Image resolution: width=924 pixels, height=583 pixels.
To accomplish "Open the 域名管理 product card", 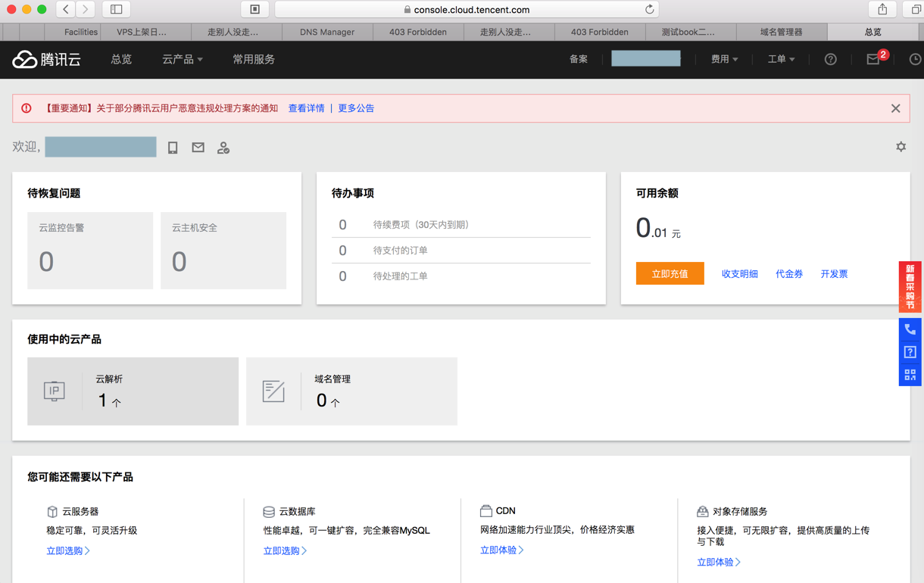I will tap(351, 391).
